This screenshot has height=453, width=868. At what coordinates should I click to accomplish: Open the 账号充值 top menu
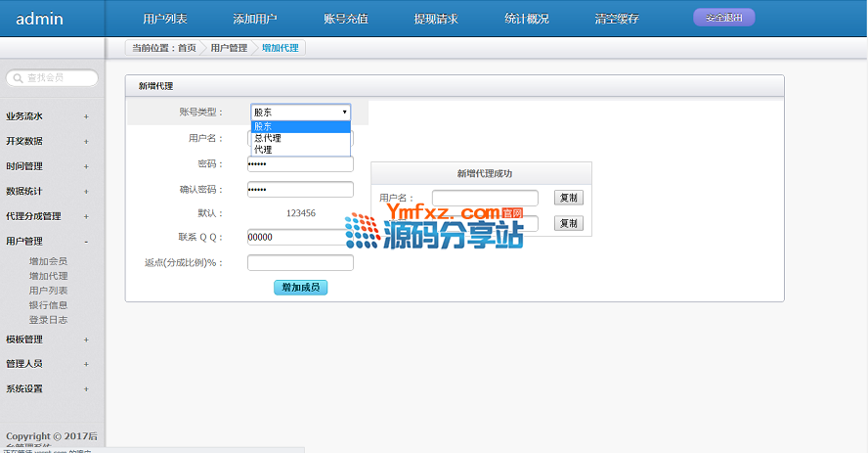345,19
